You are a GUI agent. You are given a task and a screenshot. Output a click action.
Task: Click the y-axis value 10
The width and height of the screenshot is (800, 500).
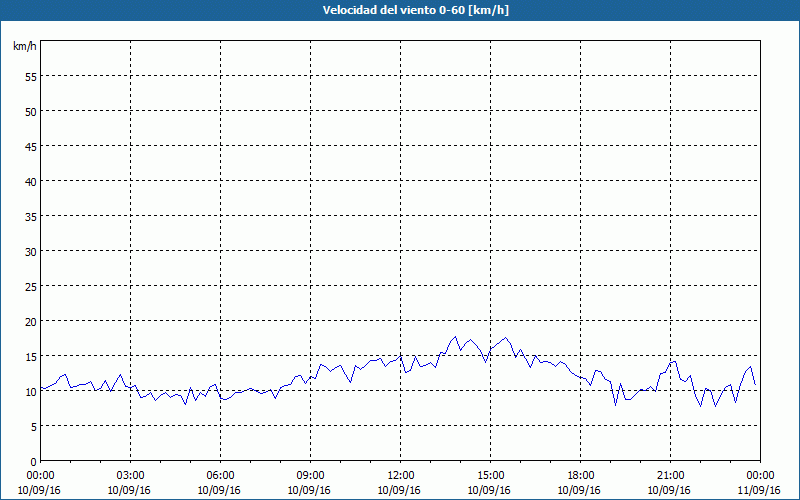(x=31, y=392)
